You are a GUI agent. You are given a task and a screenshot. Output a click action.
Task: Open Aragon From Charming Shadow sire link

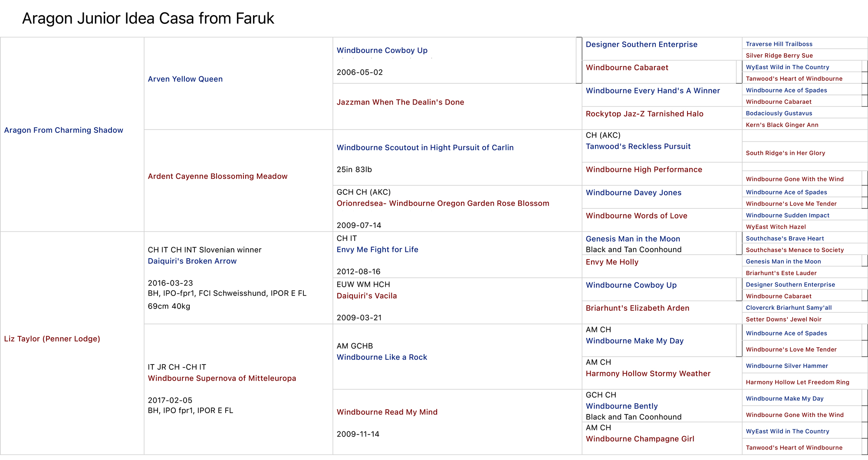coord(63,130)
